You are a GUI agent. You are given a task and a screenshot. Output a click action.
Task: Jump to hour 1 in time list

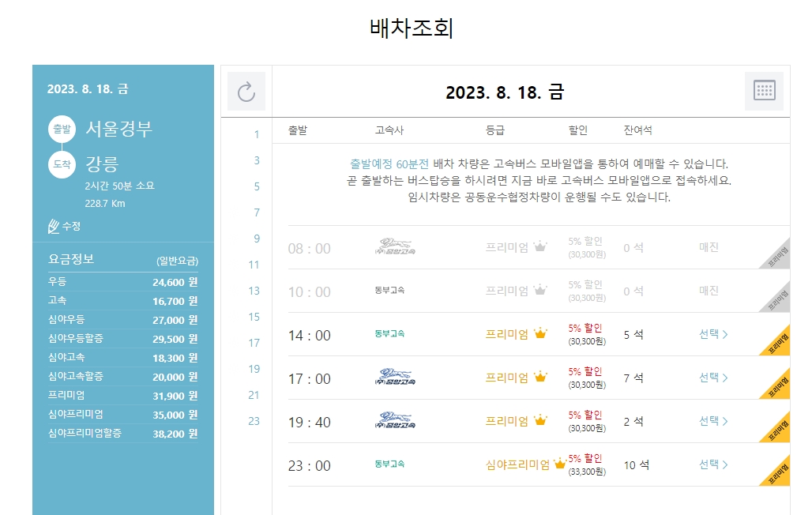pos(257,135)
